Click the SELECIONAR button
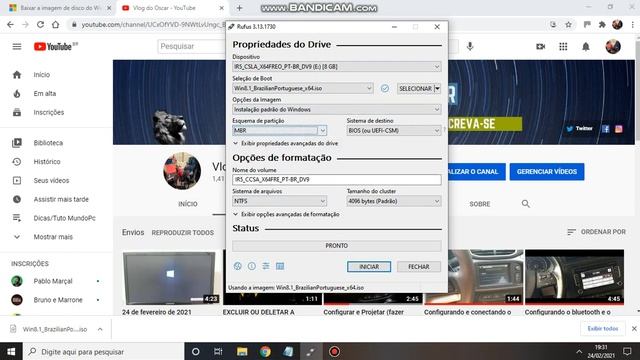 416,88
